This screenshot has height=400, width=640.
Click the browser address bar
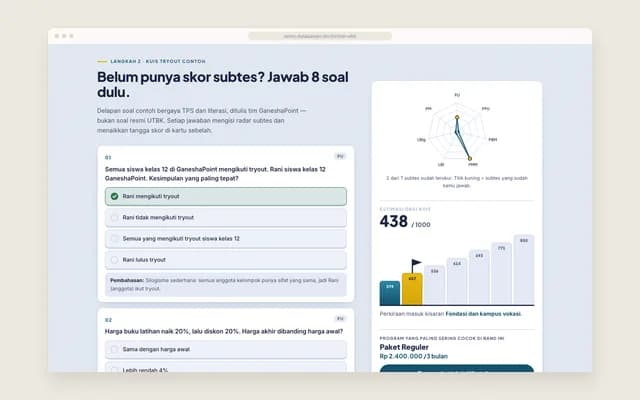320,36
